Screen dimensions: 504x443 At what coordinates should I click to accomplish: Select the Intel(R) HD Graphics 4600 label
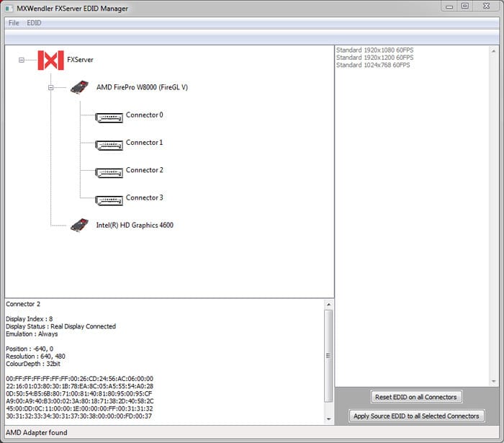point(135,225)
